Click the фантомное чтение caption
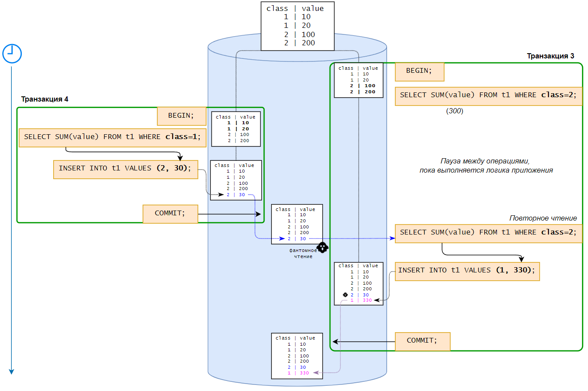588x391 pixels. [x=303, y=253]
